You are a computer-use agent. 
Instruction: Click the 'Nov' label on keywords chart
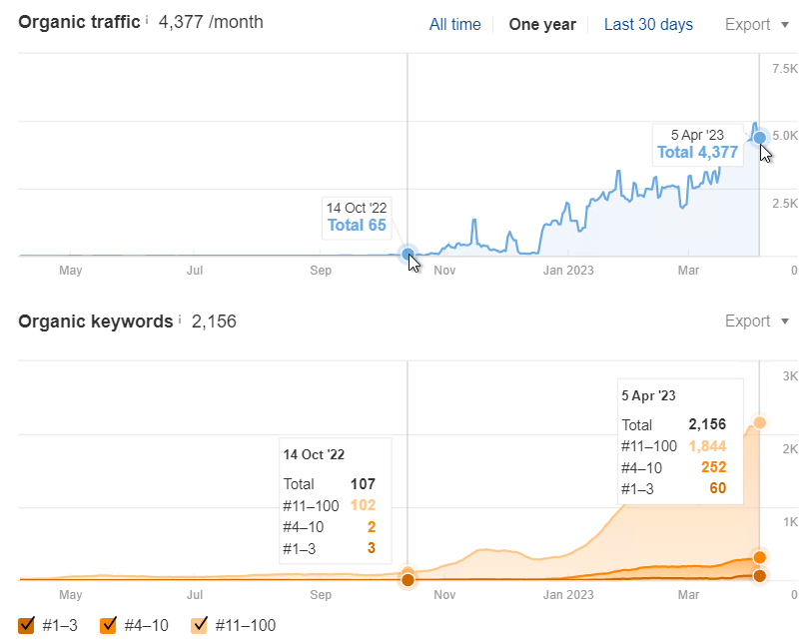[444, 595]
